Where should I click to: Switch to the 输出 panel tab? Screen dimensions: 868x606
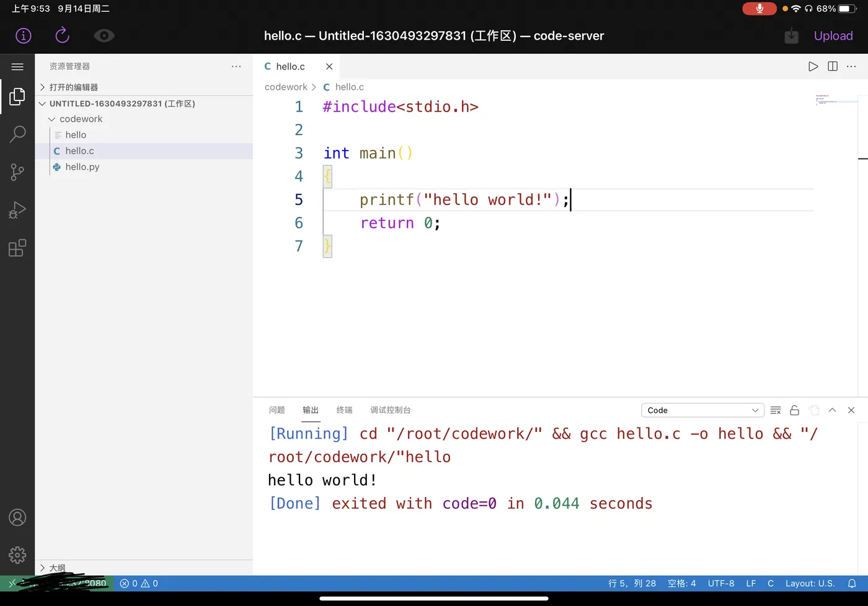click(x=311, y=410)
